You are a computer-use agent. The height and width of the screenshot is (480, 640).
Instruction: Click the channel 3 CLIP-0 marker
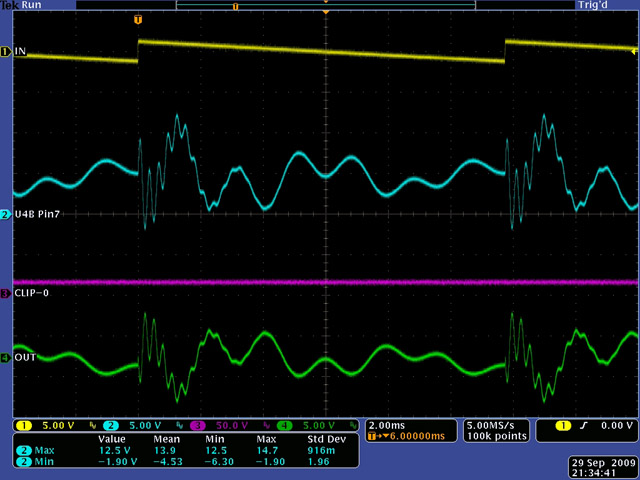[x=6, y=293]
